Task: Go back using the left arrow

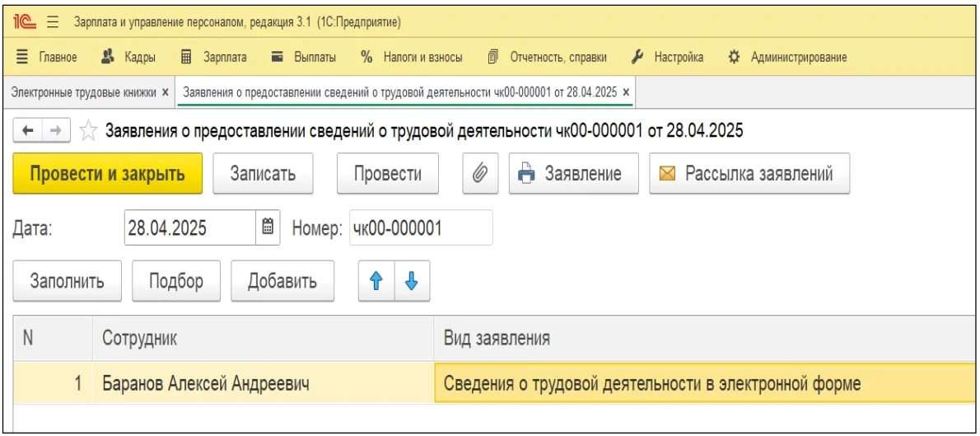Action: 27,132
